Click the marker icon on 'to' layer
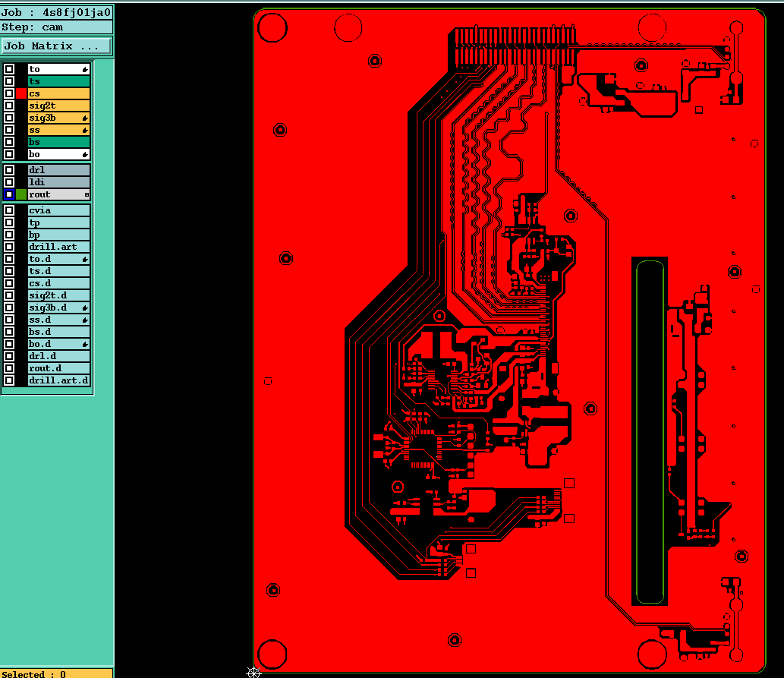The image size is (784, 678). point(85,69)
